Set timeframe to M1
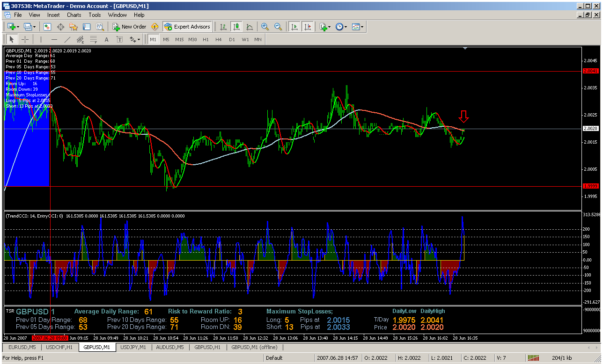603x364 pixels. coord(153,40)
